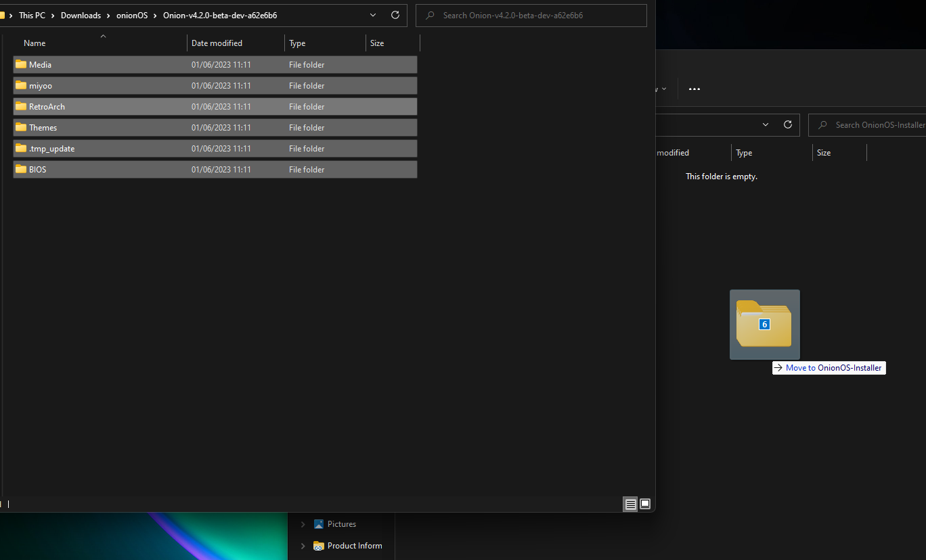
Task: Go to Downloads in the breadcrumb
Action: 81,16
